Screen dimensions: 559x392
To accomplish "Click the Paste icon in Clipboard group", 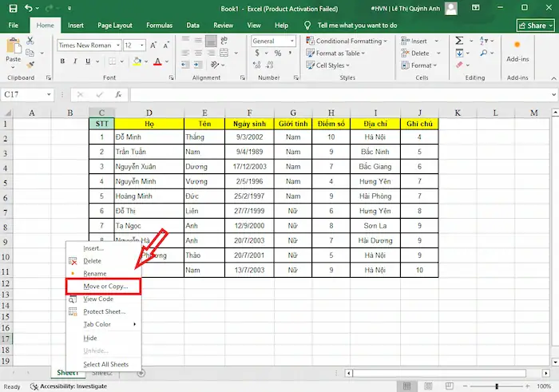I will (14, 49).
